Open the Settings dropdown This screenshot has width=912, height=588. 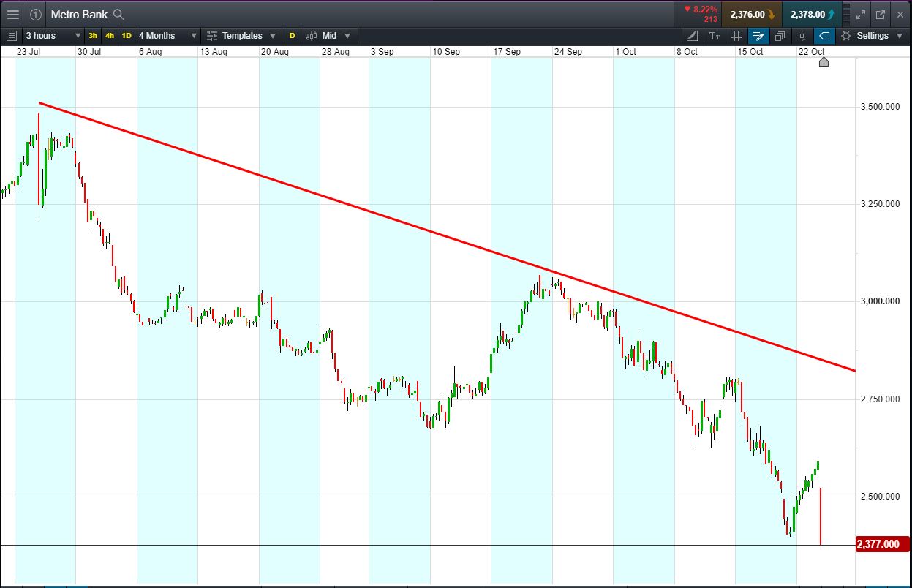(x=873, y=35)
